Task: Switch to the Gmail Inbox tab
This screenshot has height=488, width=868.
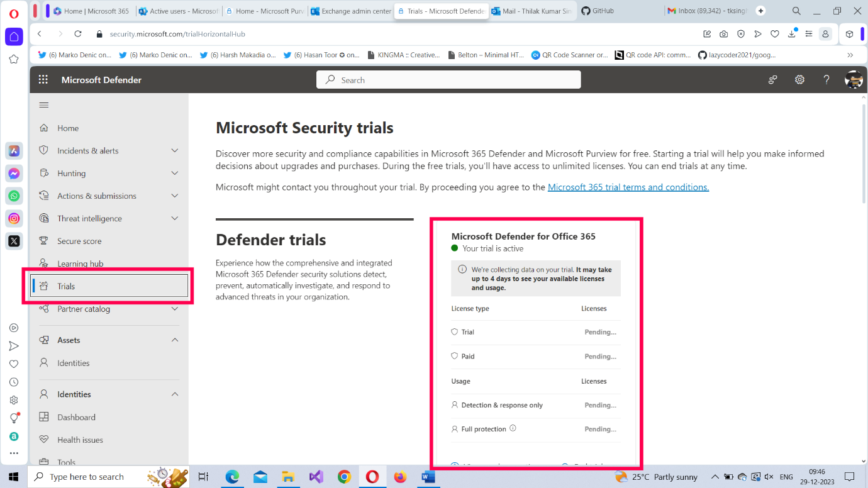Action: coord(707,11)
